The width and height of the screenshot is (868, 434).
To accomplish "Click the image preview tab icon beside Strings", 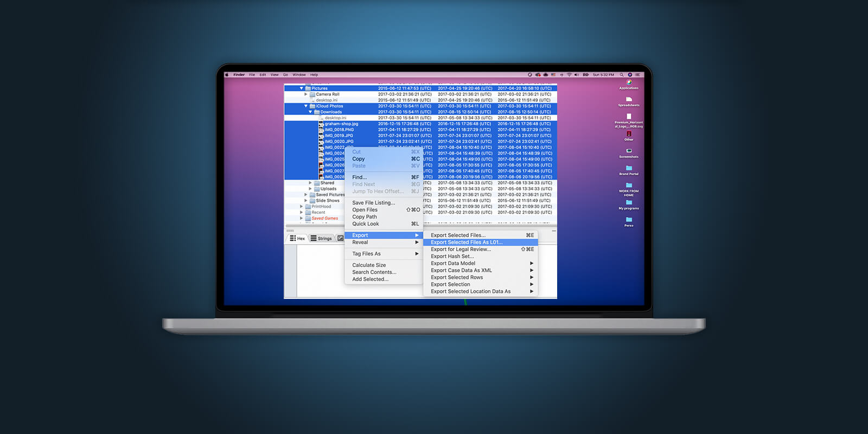I will [x=341, y=238].
